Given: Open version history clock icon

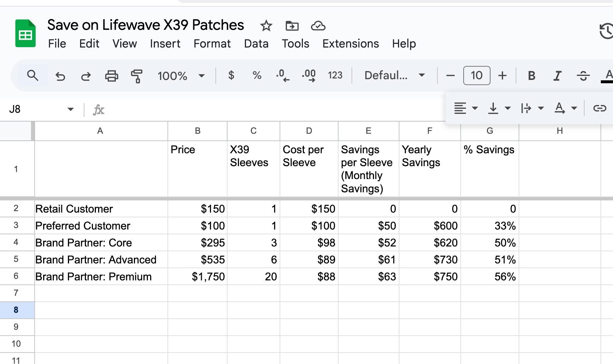Looking at the screenshot, I should coord(606,31).
